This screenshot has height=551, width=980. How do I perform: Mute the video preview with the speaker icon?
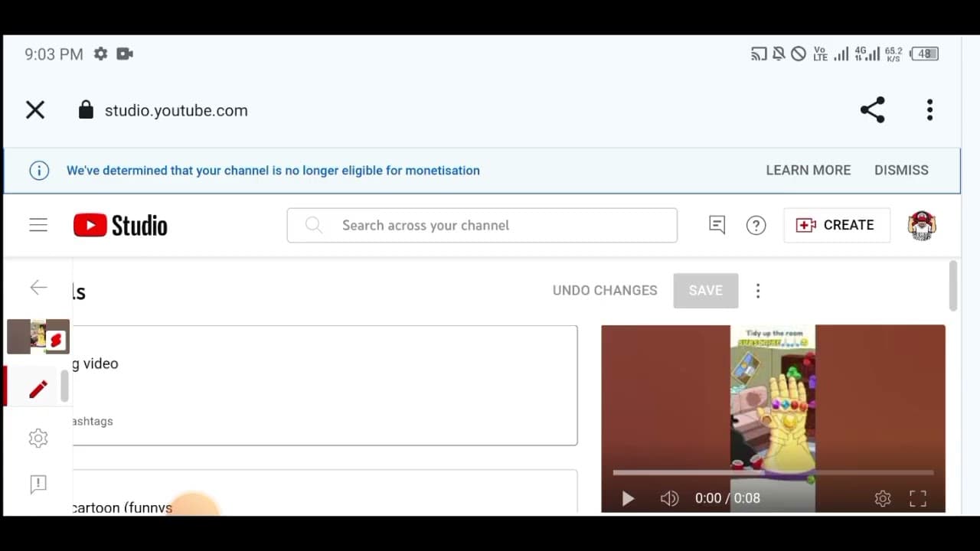pyautogui.click(x=669, y=499)
